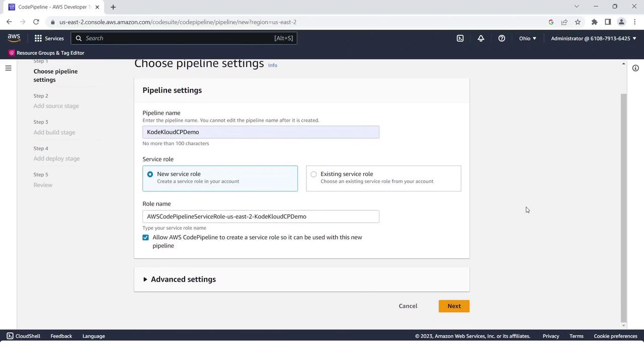
Task: Open the Language menu in the footer
Action: tap(94, 336)
